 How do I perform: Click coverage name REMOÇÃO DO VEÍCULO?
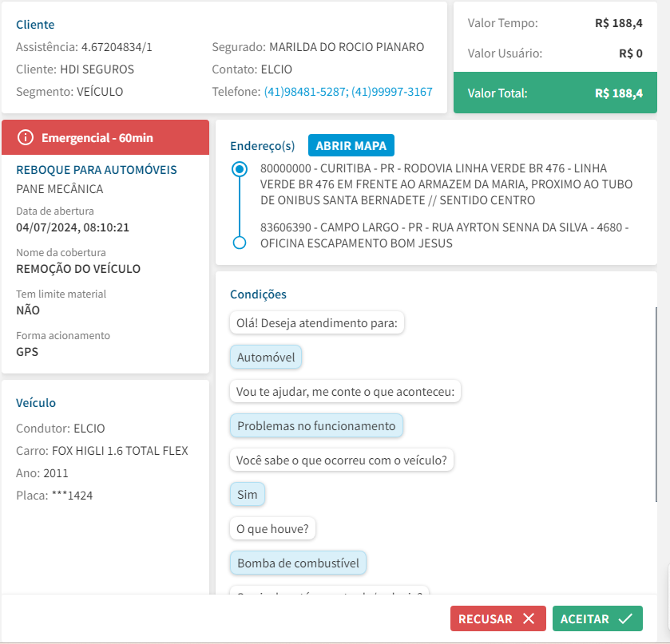point(78,269)
